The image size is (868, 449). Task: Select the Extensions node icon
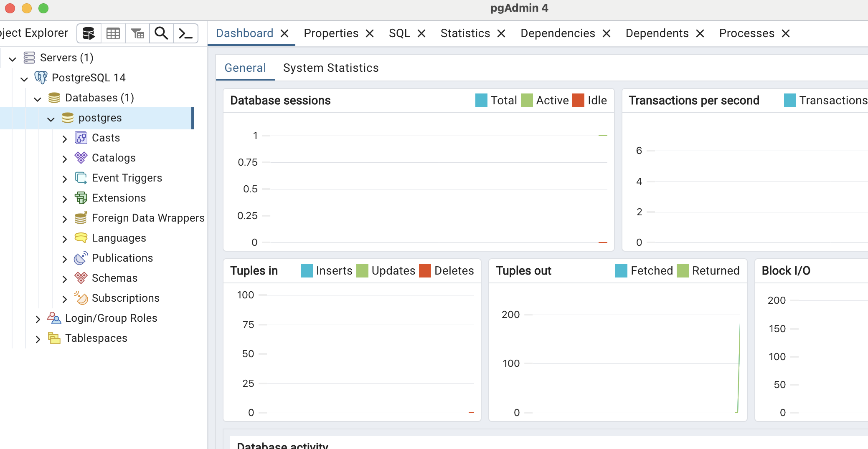point(81,198)
